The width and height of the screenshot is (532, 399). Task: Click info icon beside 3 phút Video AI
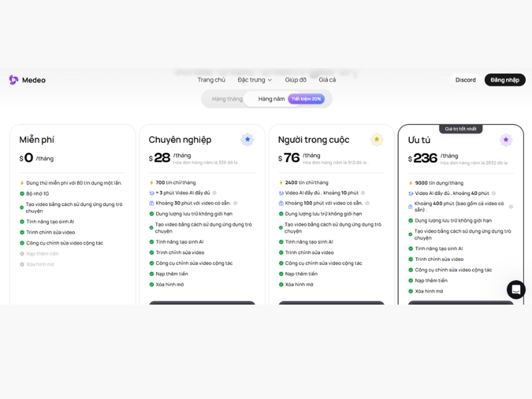tap(214, 193)
